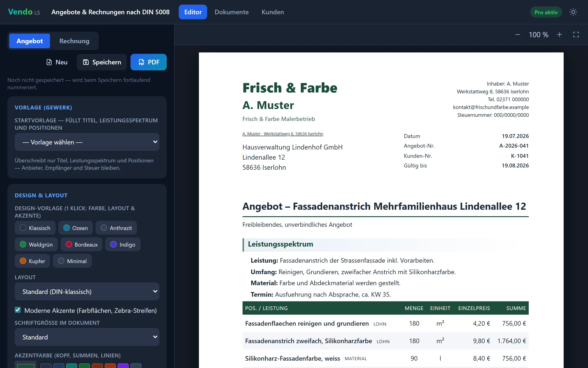Screen dimensions: 588x368
Task: Click the Speichern button
Action: click(102, 62)
